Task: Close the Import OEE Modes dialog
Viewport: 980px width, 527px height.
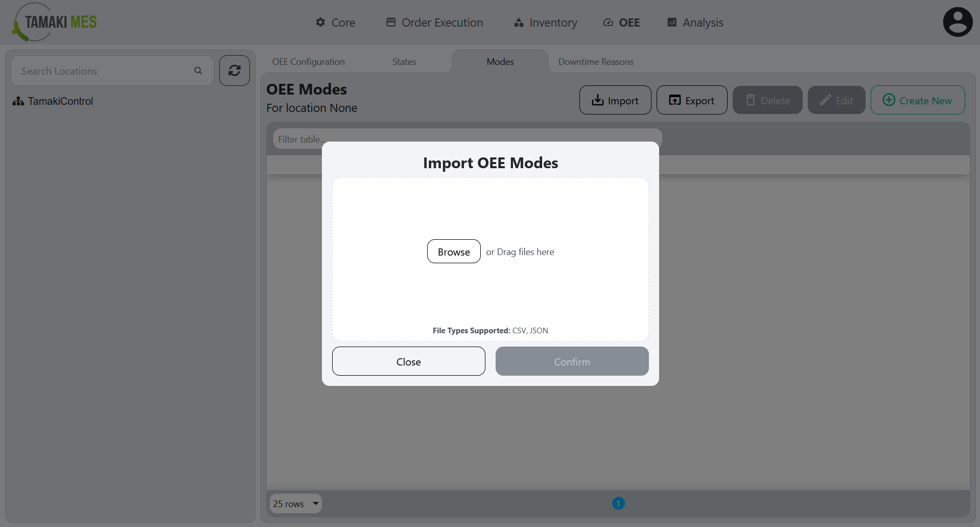Action: (408, 361)
